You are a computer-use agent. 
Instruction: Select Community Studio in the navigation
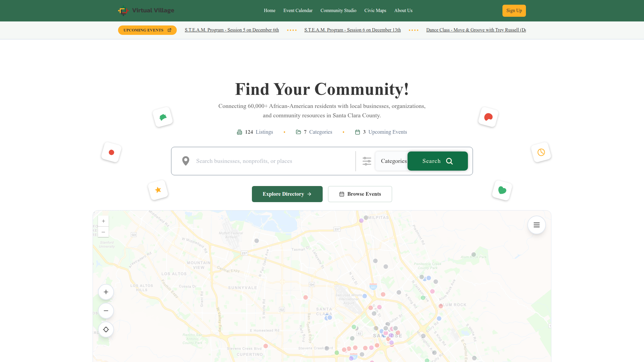pos(338,10)
